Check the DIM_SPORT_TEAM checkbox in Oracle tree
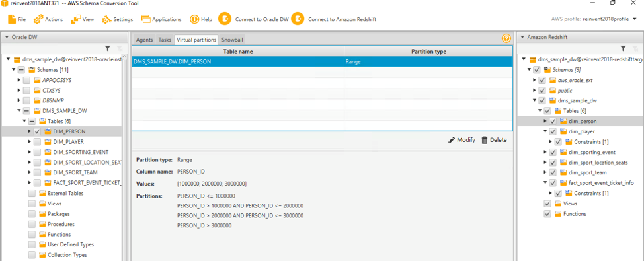 point(37,172)
